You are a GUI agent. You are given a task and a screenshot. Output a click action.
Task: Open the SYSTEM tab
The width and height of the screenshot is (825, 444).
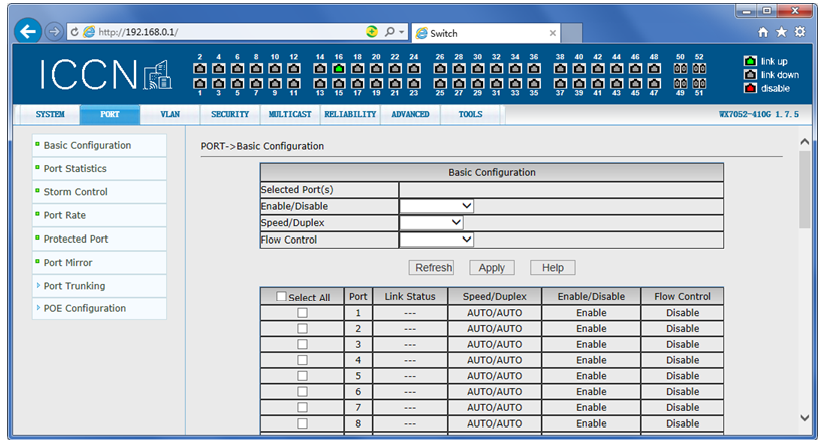click(x=50, y=114)
